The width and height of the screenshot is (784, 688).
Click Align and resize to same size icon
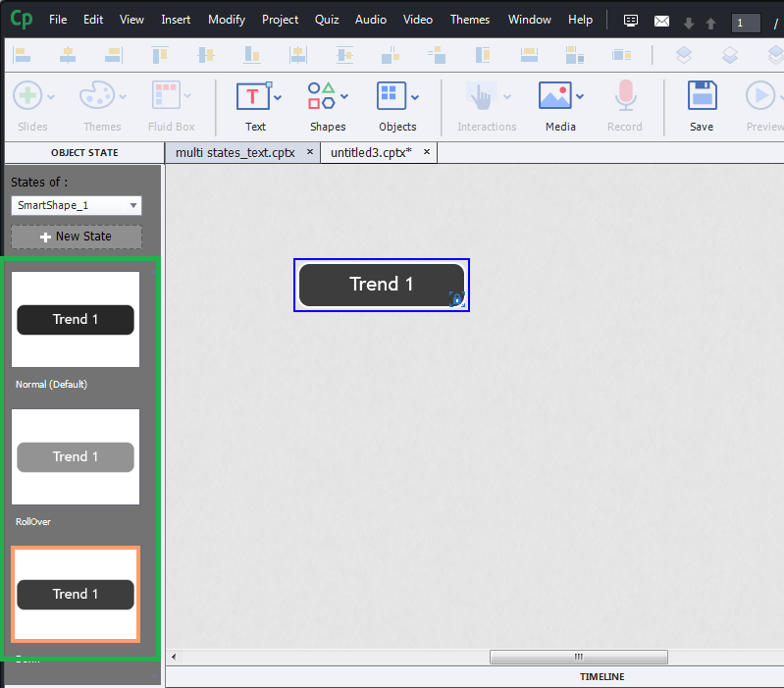pos(621,55)
